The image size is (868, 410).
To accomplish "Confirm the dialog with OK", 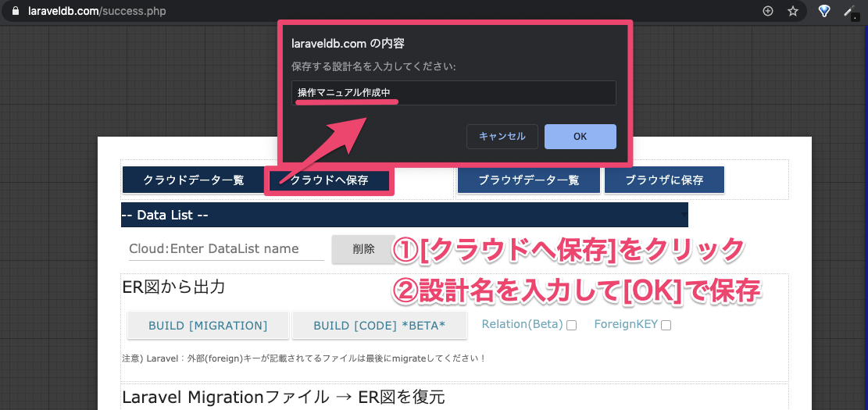I will (x=580, y=136).
